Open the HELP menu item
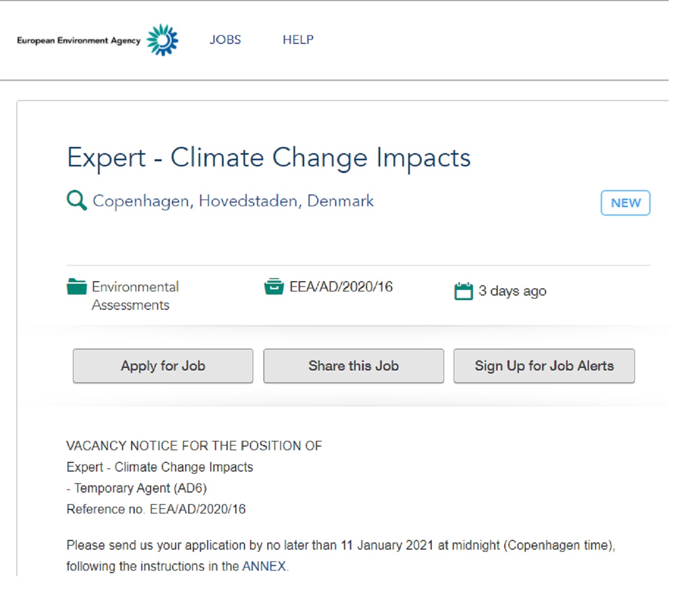Screen dimensions: 689x616 click(298, 40)
